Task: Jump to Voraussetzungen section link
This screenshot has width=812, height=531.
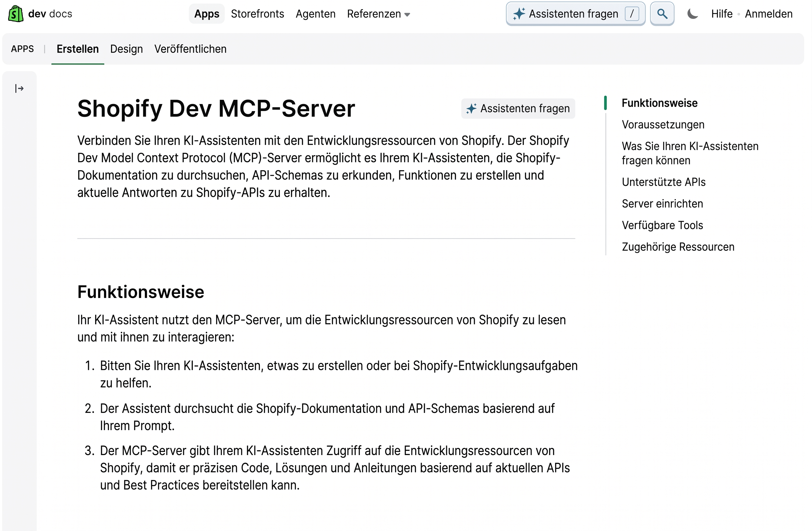Action: click(x=663, y=124)
